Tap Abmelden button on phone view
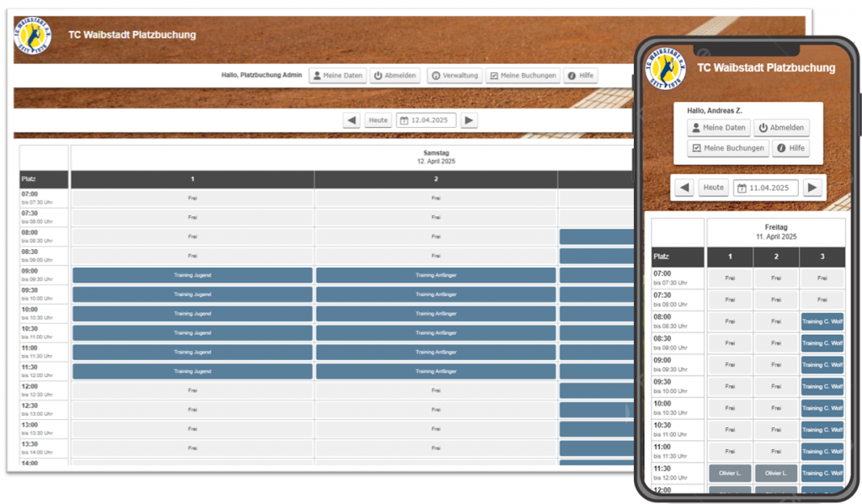 coord(780,128)
